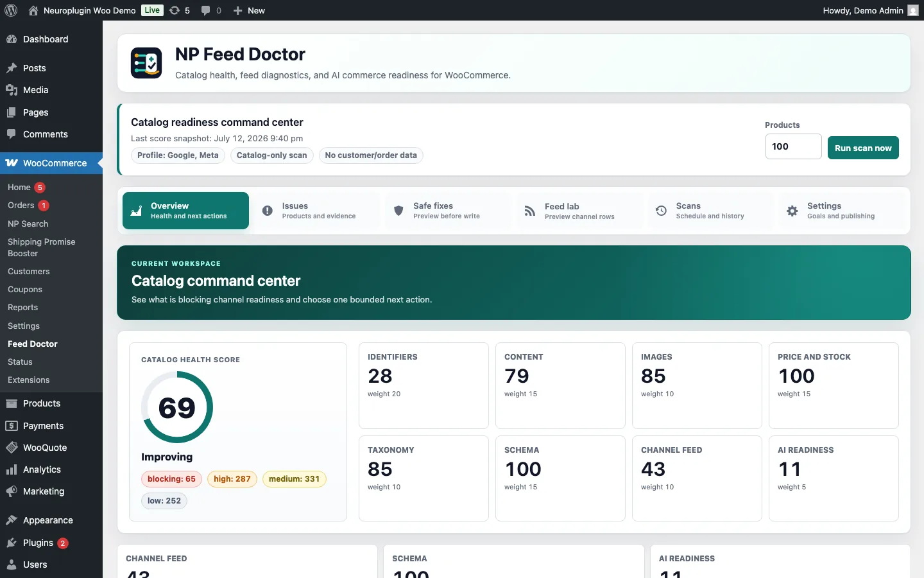Click the Posts pin icon
The height and width of the screenshot is (578, 924).
(x=12, y=68)
